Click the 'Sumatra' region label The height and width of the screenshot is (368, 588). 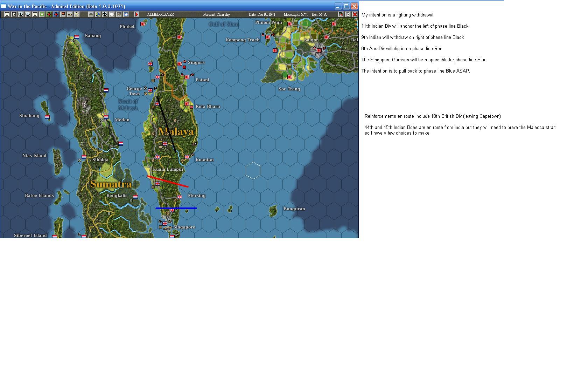coord(111,184)
